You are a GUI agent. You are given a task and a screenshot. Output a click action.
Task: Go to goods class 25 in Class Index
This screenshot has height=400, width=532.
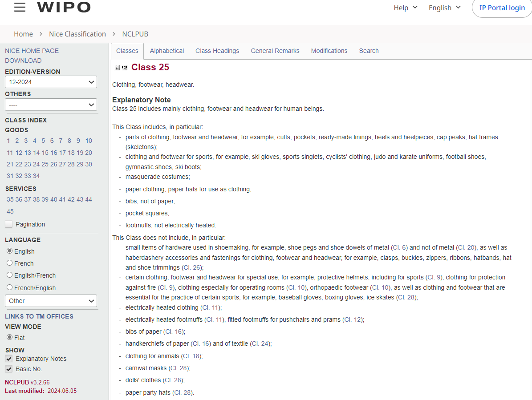(x=45, y=164)
